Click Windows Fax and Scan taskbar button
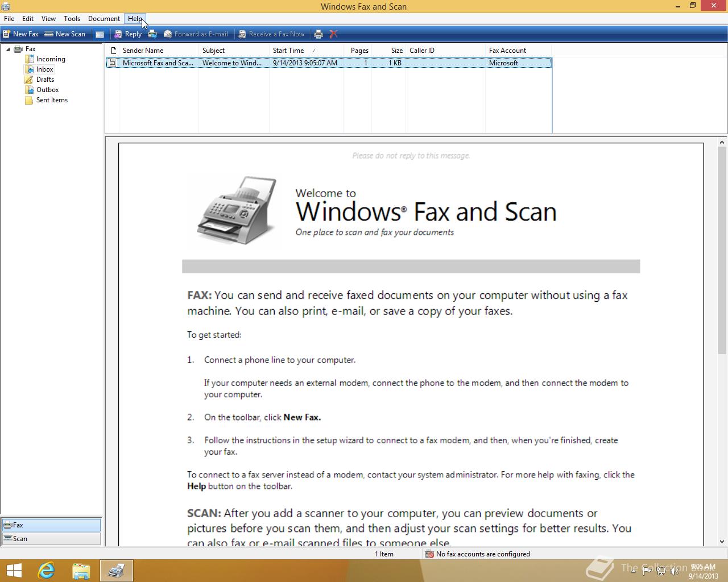This screenshot has width=728, height=582. tap(117, 571)
